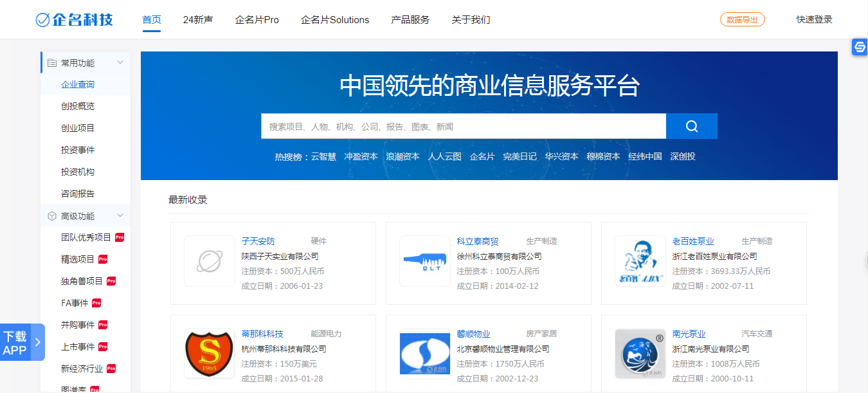
Task: Open 子天安防 company logo thumbnail
Action: click(210, 261)
